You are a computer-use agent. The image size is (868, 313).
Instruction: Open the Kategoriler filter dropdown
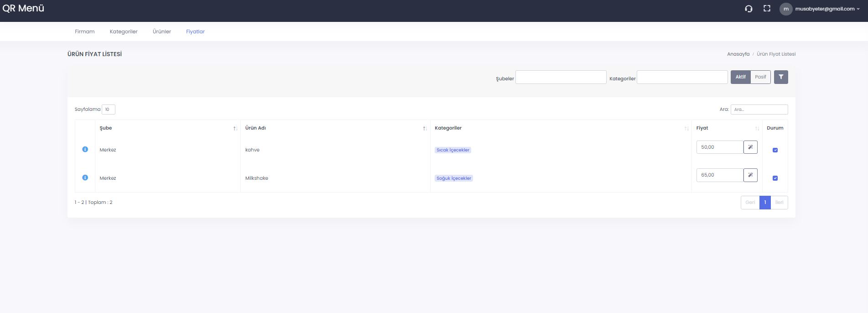coord(682,77)
